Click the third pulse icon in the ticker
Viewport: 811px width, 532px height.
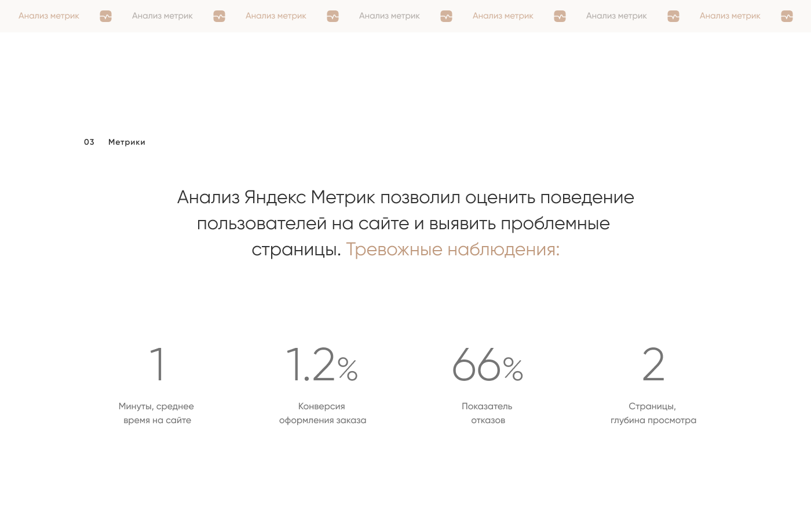pos(333,16)
